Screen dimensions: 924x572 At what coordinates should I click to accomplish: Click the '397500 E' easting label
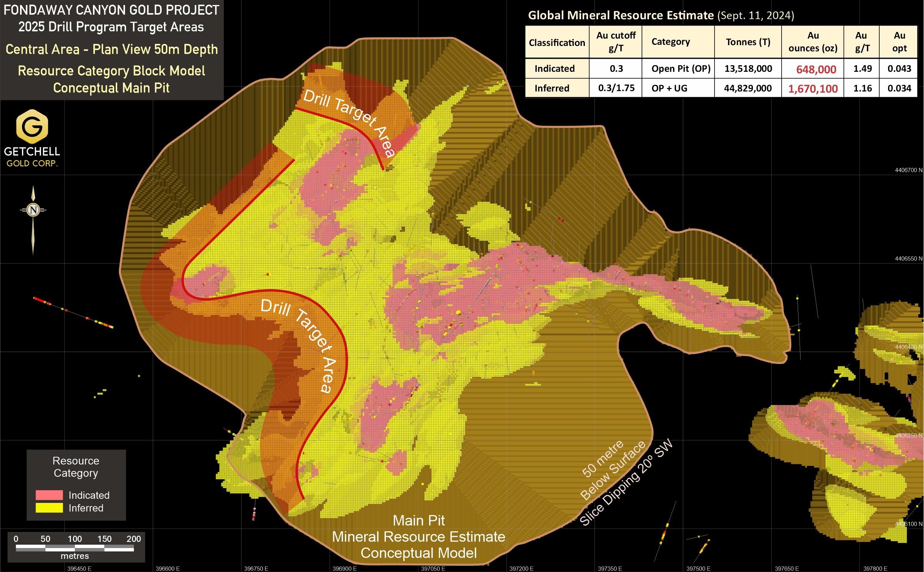coord(698,569)
